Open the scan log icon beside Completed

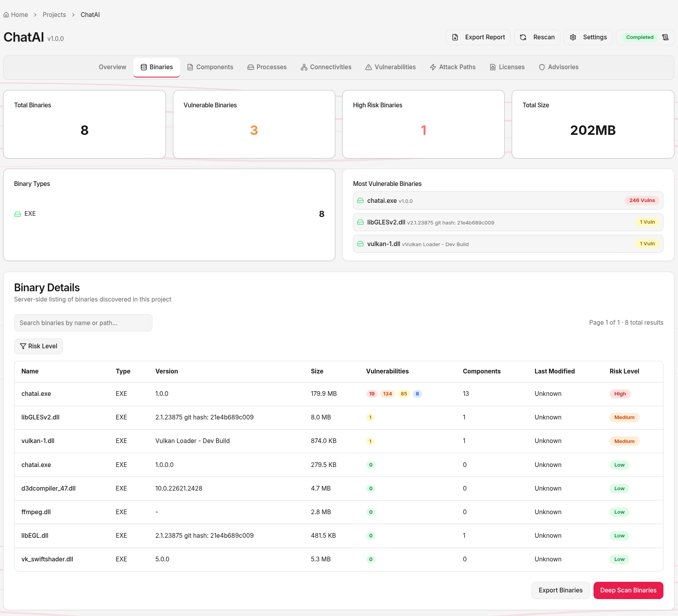pos(665,37)
